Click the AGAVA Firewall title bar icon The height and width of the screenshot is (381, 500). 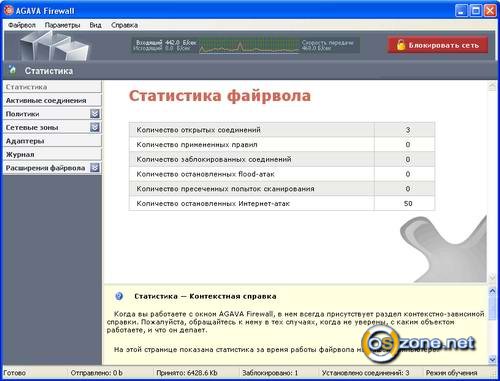click(9, 11)
